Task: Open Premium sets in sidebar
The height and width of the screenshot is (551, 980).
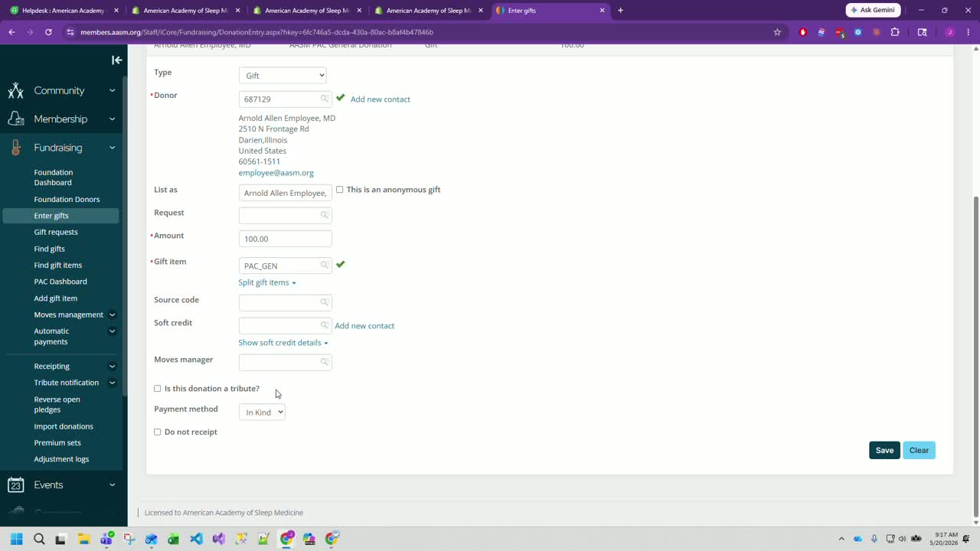Action: point(57,442)
